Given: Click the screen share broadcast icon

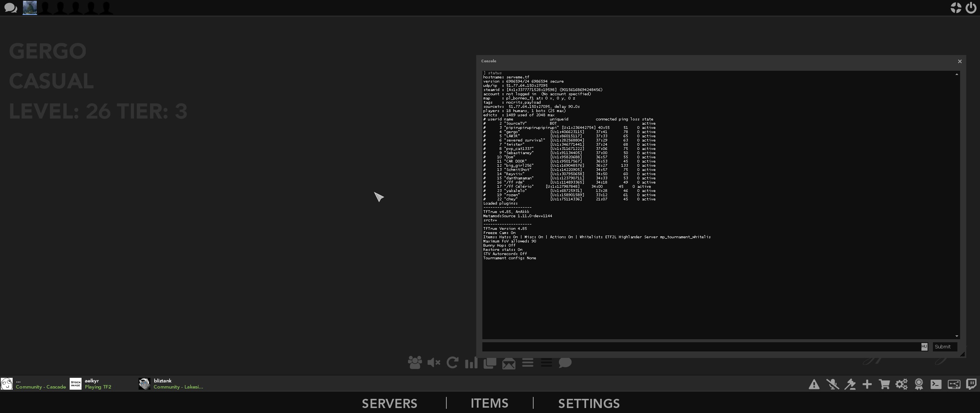Looking at the screenshot, I should (x=954, y=384).
